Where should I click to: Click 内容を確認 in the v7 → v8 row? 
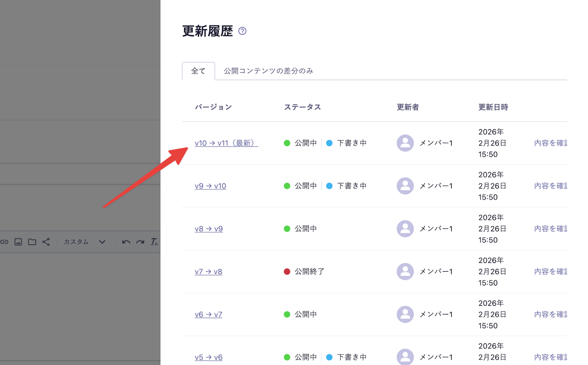pyautogui.click(x=550, y=271)
